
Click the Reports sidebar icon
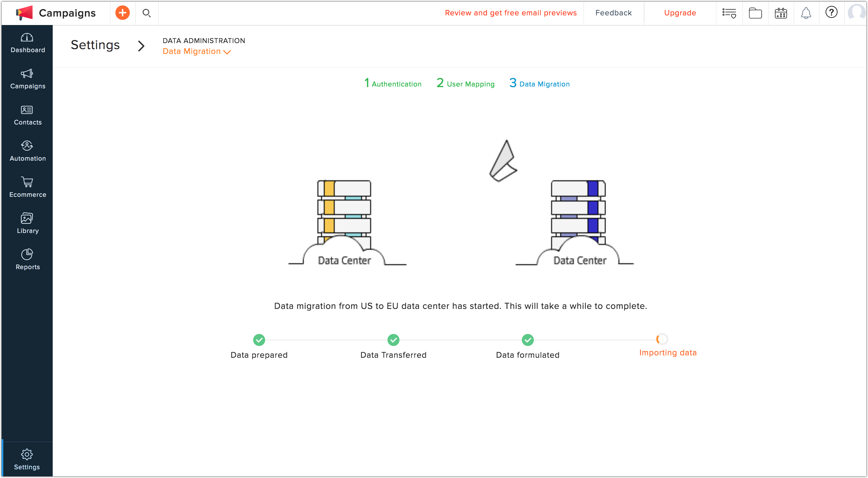tap(28, 259)
